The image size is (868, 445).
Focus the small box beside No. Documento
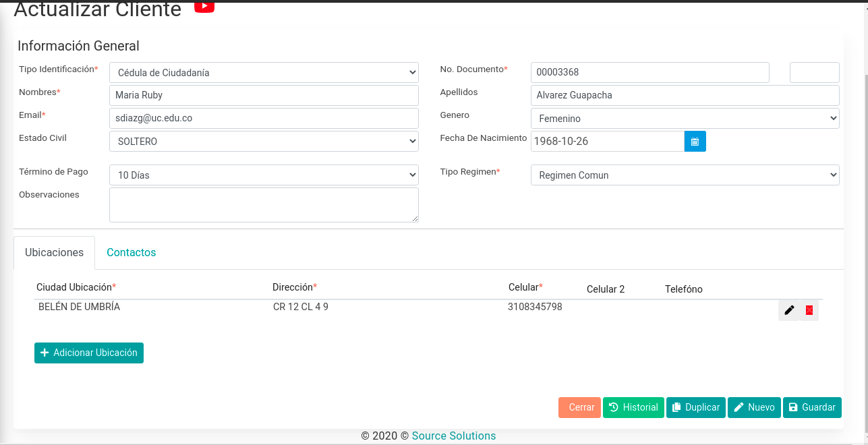click(815, 73)
